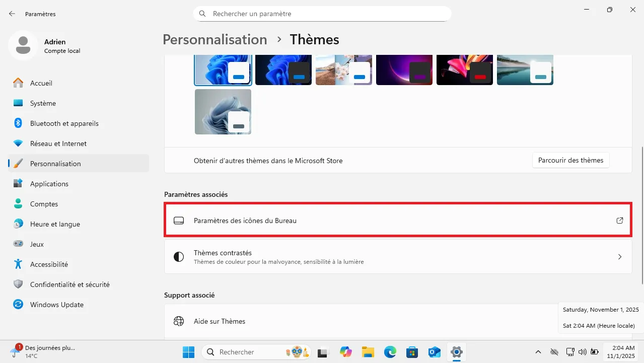Image resolution: width=644 pixels, height=363 pixels.
Task: Open Copilot from the taskbar
Action: [345, 352]
